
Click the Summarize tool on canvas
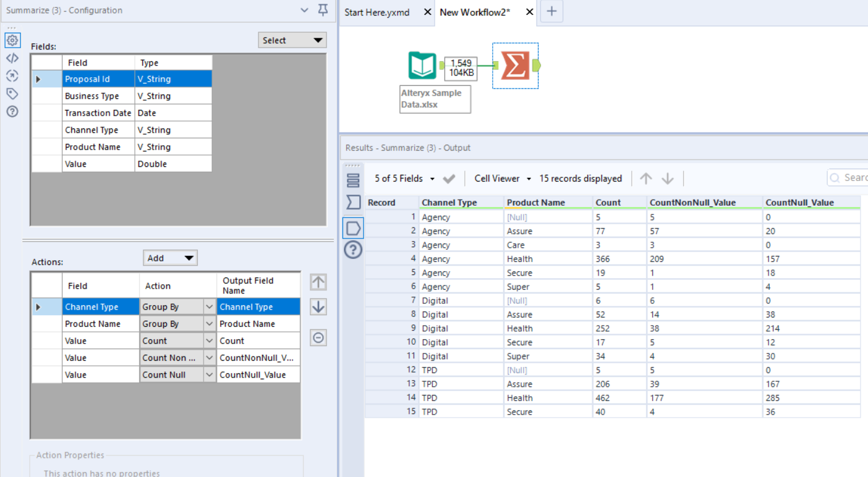pyautogui.click(x=515, y=65)
